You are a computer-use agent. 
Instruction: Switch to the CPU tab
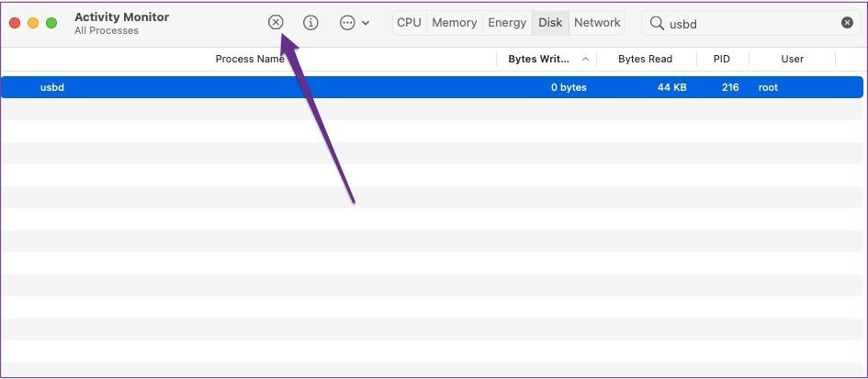(409, 23)
